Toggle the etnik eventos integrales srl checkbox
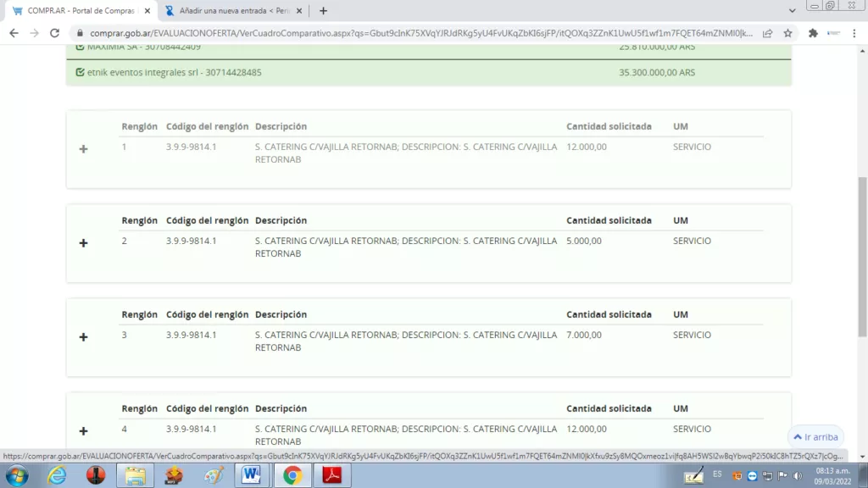This screenshot has width=868, height=488. [80, 73]
